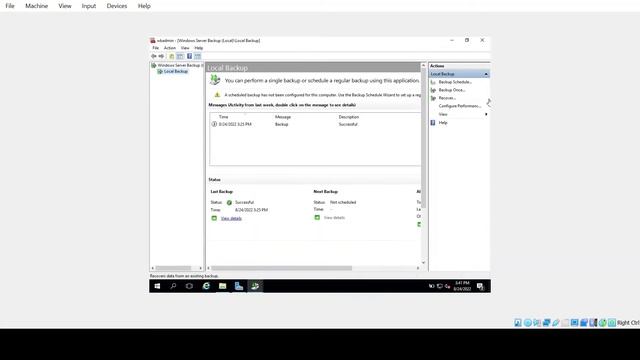This screenshot has height=360, width=640.
Task: Click the Up one level toolbar icon
Action: tap(172, 56)
